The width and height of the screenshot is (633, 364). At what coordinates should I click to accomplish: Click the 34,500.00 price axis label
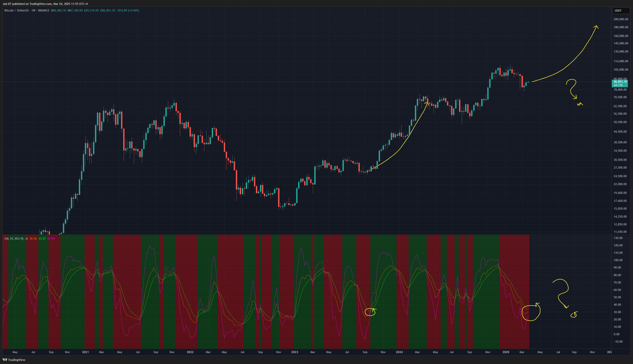coord(620,151)
